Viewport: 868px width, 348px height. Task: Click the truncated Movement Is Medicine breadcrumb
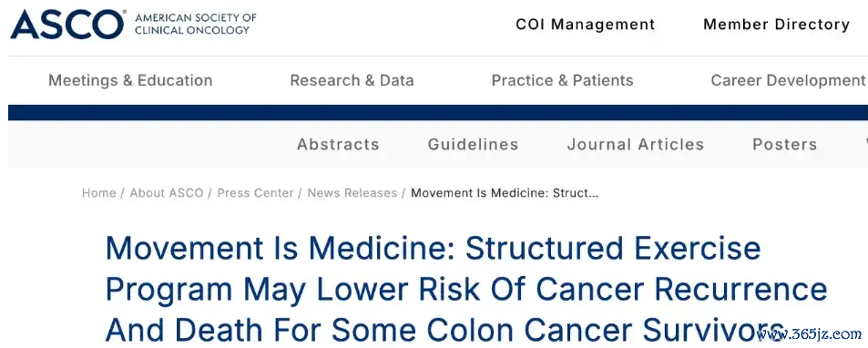pyautogui.click(x=505, y=193)
